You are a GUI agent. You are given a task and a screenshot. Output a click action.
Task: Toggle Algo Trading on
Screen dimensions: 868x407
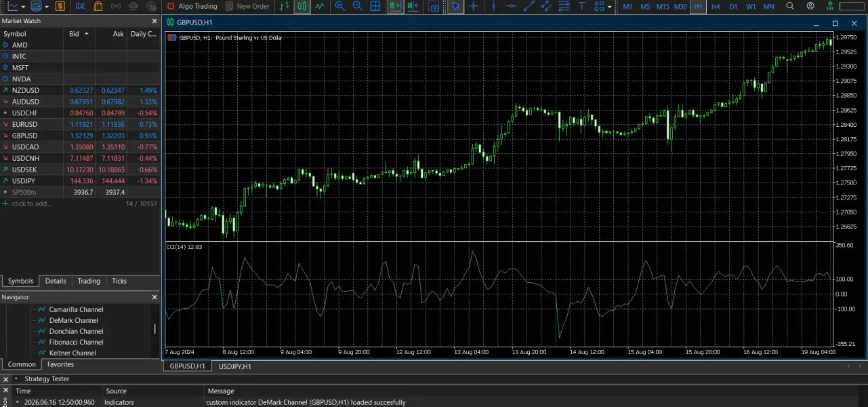(x=193, y=6)
